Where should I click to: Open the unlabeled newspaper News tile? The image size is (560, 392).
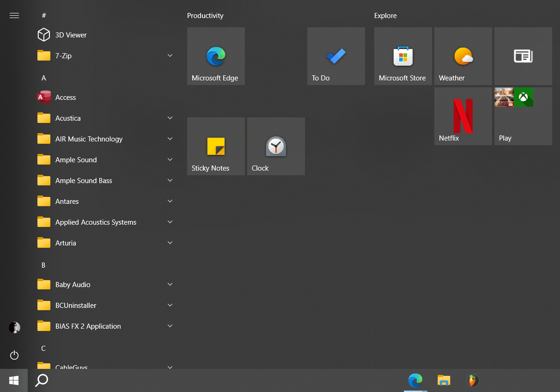(x=523, y=56)
